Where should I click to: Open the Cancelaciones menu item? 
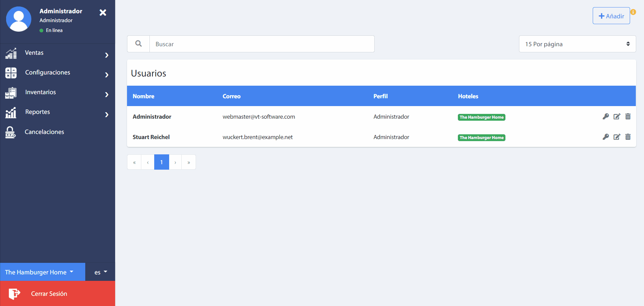pos(44,132)
